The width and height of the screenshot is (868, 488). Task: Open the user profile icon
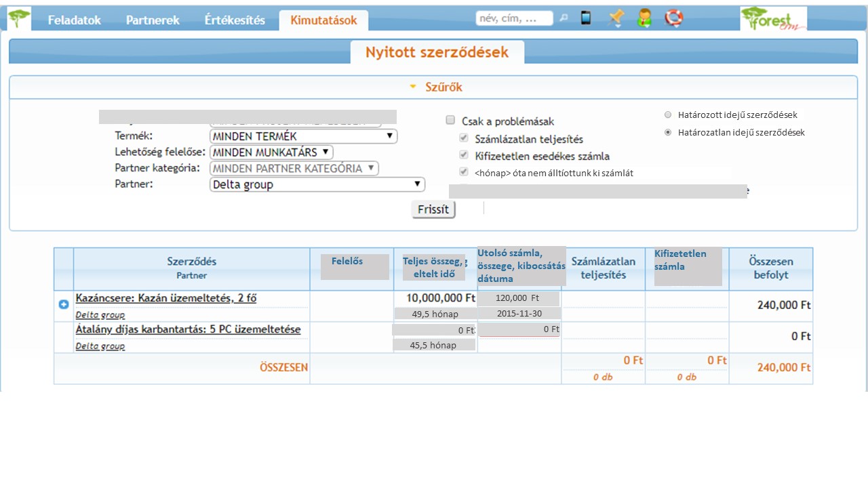tap(644, 18)
